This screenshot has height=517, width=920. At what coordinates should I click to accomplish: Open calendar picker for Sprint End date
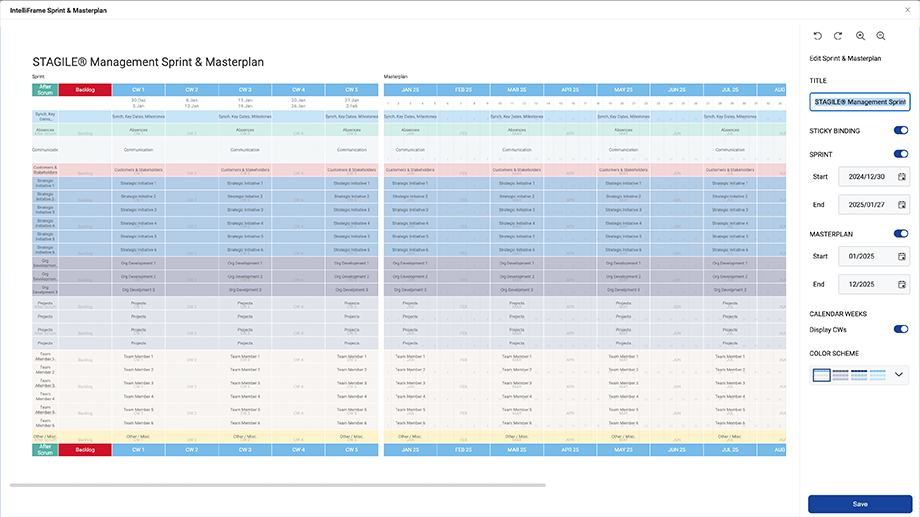(x=902, y=205)
